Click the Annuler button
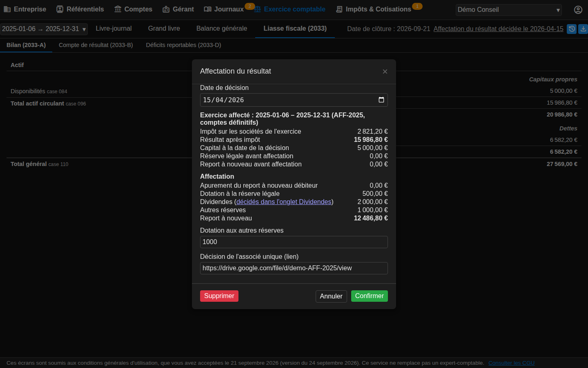The width and height of the screenshot is (588, 368). pyautogui.click(x=331, y=296)
